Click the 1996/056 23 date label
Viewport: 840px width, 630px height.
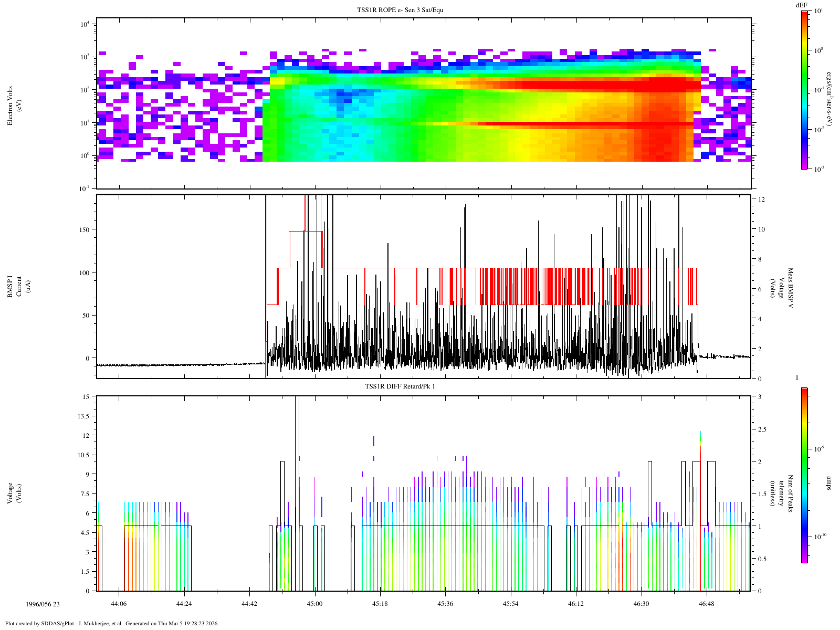coord(43,604)
